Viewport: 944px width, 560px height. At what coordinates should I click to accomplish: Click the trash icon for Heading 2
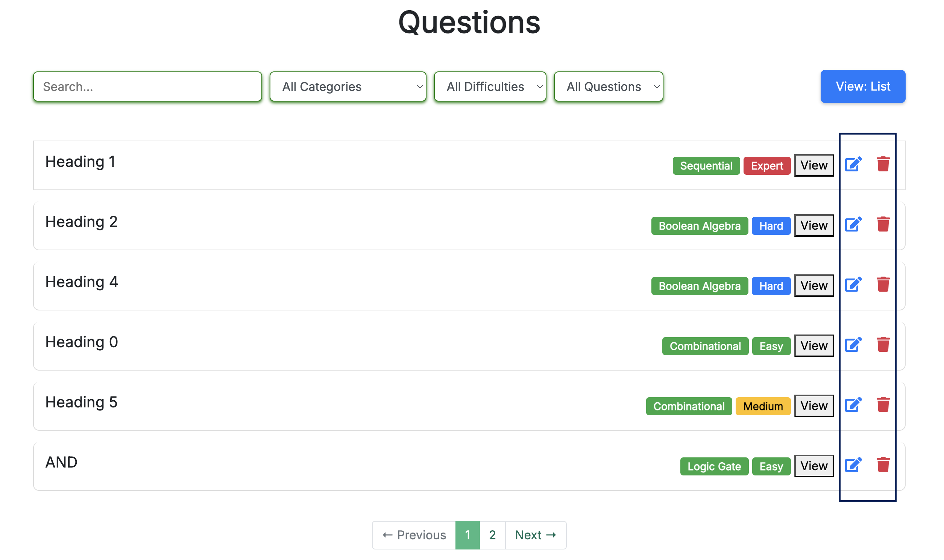click(883, 224)
